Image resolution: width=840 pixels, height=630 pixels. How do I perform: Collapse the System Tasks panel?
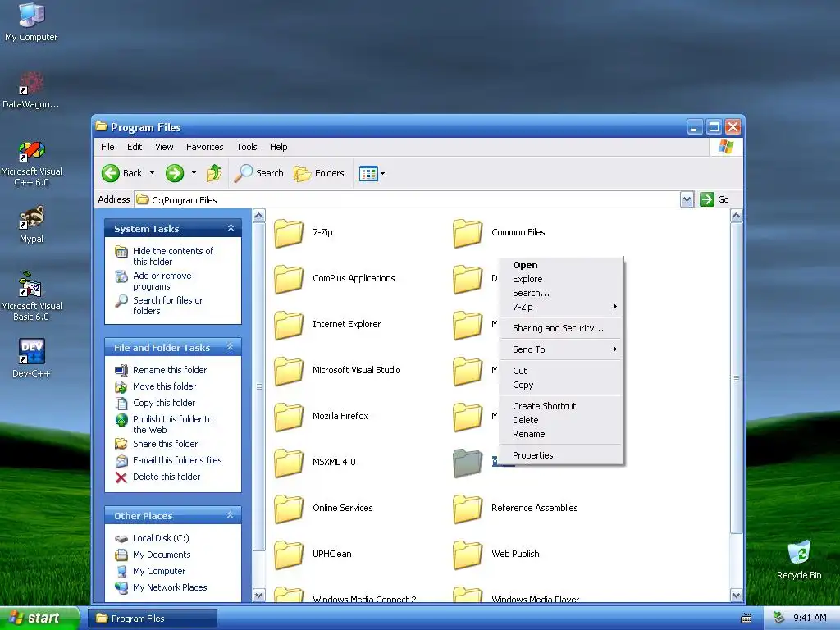pyautogui.click(x=231, y=228)
